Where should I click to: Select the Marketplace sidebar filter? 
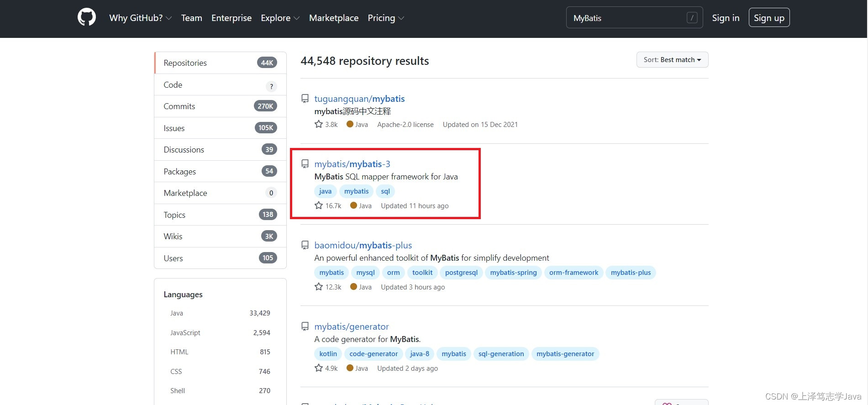click(220, 193)
